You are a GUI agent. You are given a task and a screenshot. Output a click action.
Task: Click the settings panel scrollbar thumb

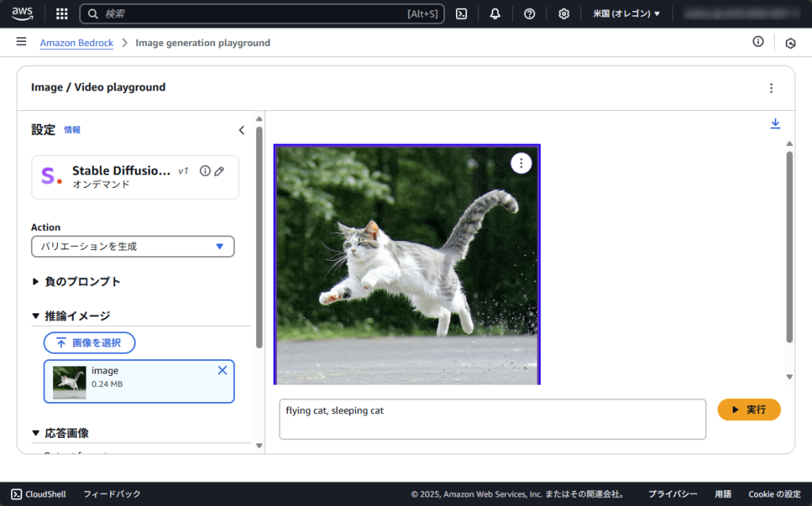pos(259,237)
